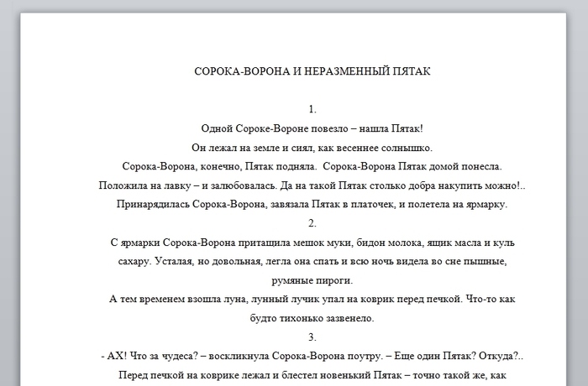This screenshot has width=588, height=386.
Task: Click the line starting "Положила на лавку"
Action: click(x=312, y=185)
